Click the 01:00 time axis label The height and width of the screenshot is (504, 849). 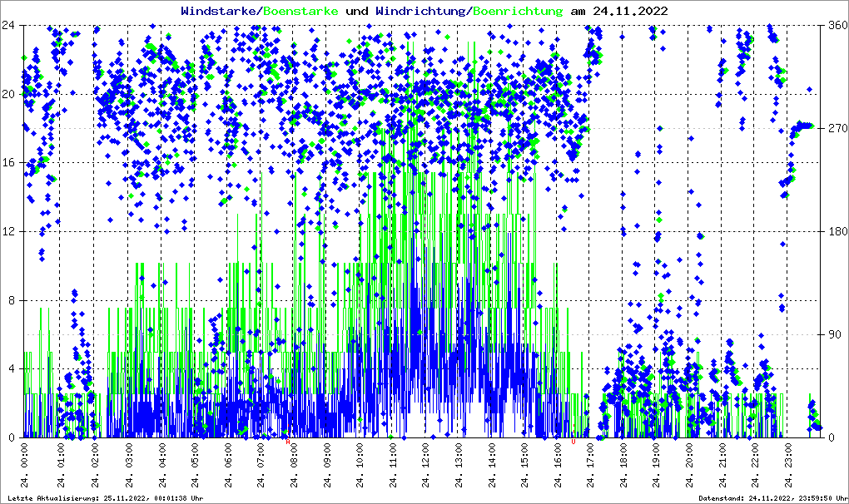[60, 465]
